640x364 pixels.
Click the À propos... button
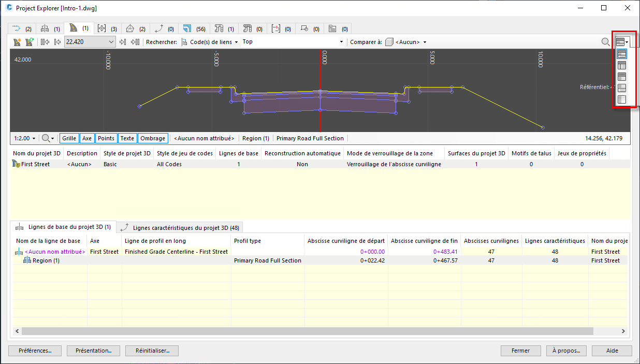pyautogui.click(x=566, y=351)
